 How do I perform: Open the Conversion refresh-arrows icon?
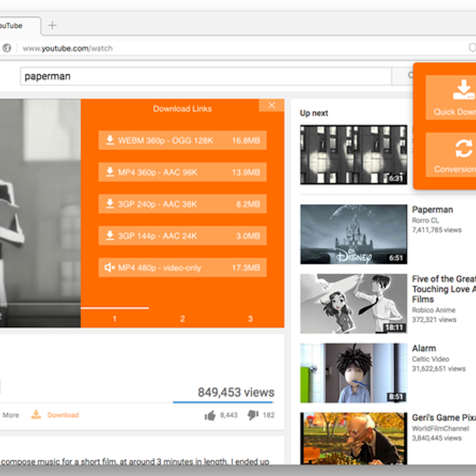tap(464, 148)
